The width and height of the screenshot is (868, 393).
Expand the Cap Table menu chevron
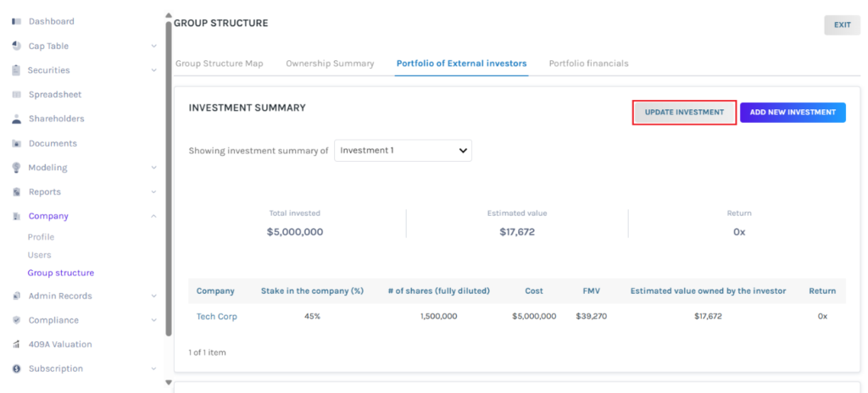[x=153, y=47]
